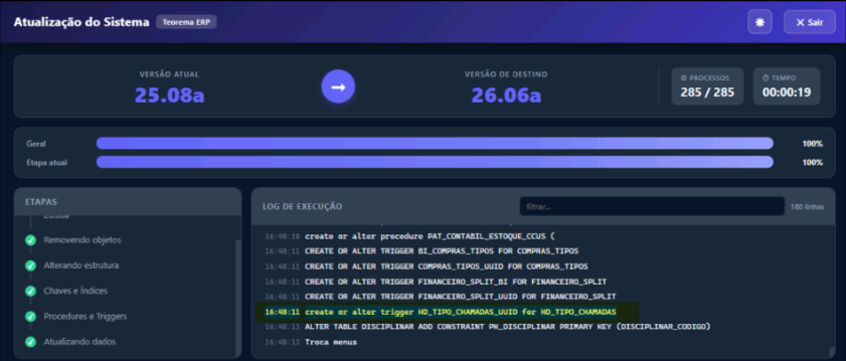Select the Procedures e Triggers step
The image size is (846, 361).
pos(85,316)
